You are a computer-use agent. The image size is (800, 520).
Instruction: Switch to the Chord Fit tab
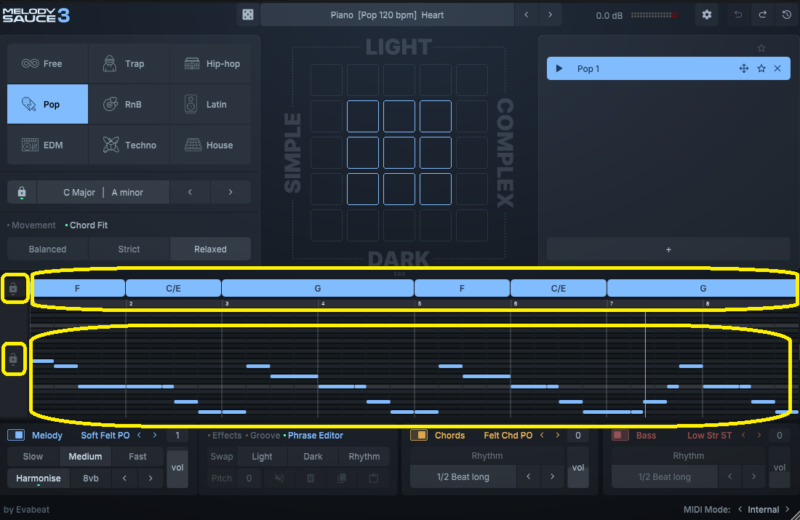pyautogui.click(x=88, y=225)
